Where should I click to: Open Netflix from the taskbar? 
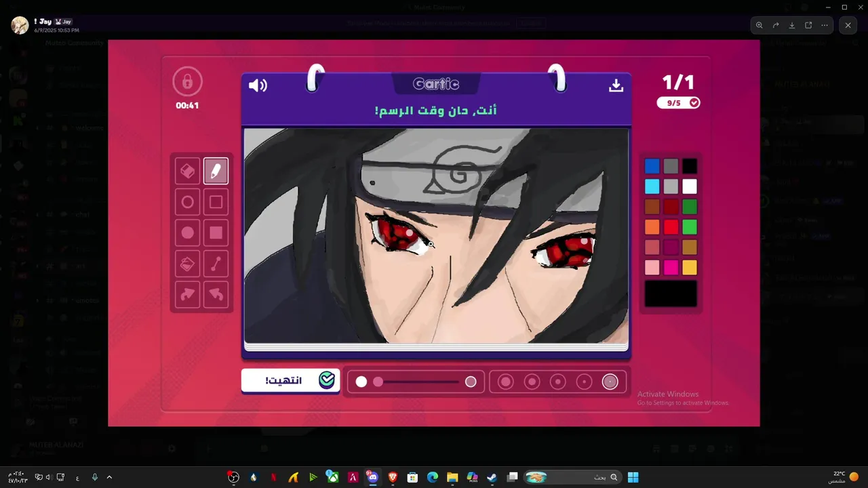point(273,477)
